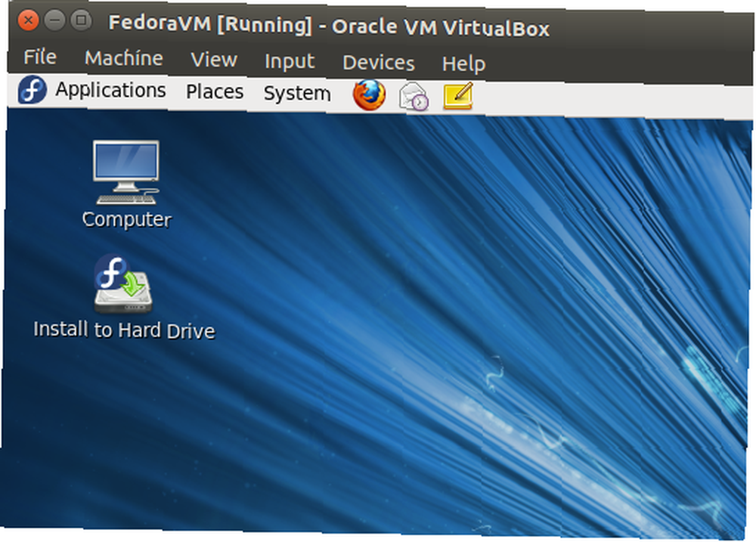Open the Fedora Applications menu

tap(110, 90)
